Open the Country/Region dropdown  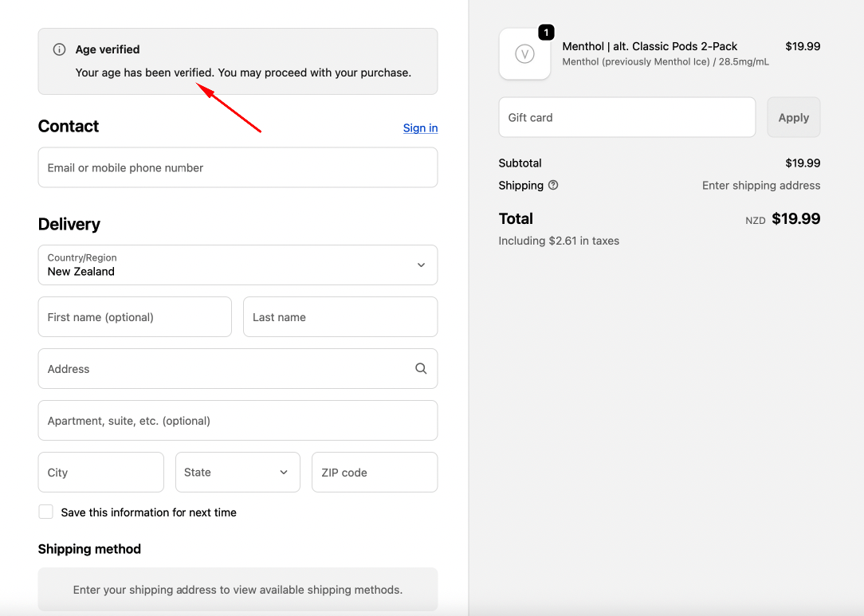coord(238,265)
